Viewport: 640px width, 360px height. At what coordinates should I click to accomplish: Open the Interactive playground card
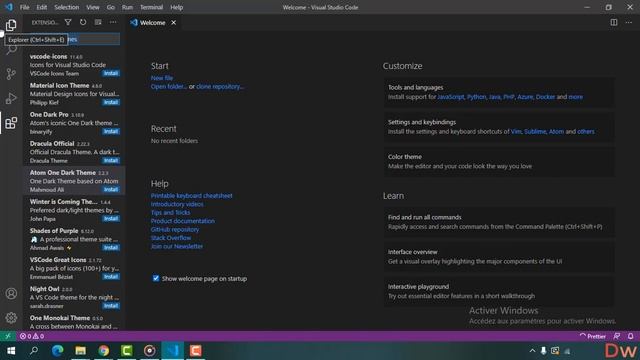point(499,291)
